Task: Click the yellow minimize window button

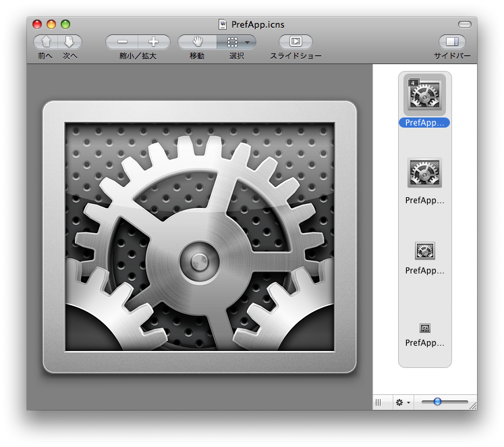Action: [51, 24]
